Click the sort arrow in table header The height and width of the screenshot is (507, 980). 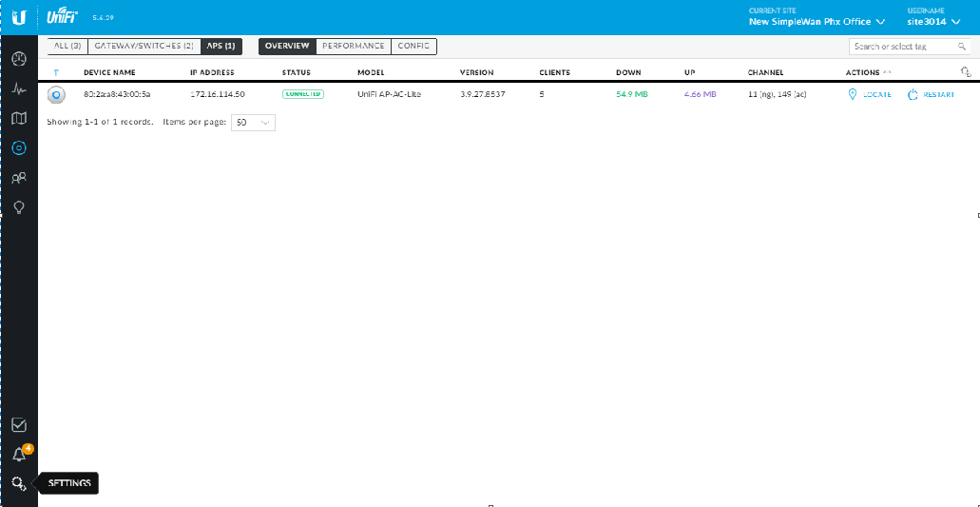coord(56,72)
